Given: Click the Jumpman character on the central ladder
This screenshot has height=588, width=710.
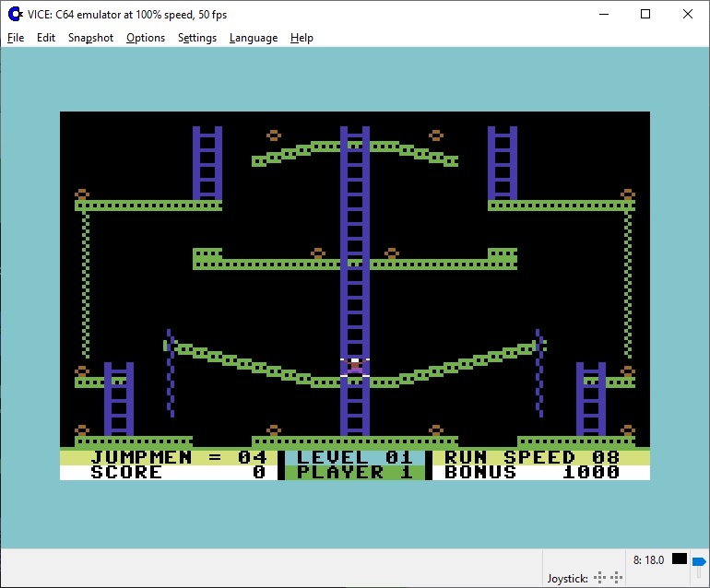Looking at the screenshot, I should (x=355, y=367).
